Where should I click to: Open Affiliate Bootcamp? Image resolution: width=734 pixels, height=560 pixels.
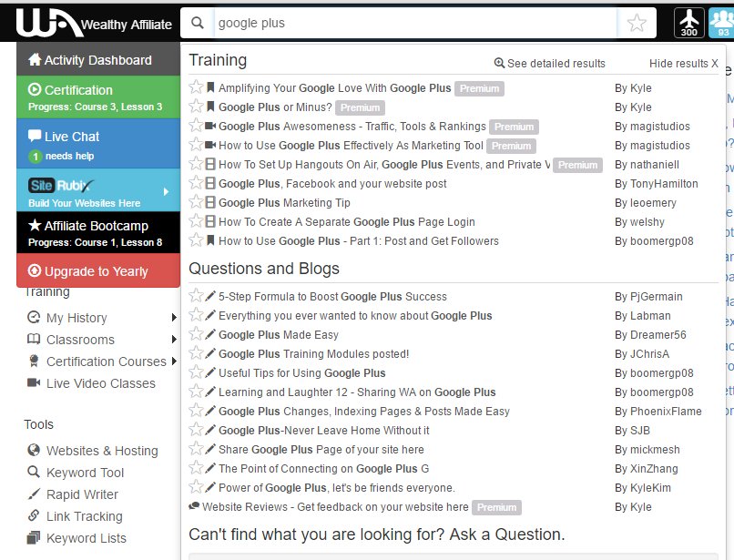pos(98,233)
